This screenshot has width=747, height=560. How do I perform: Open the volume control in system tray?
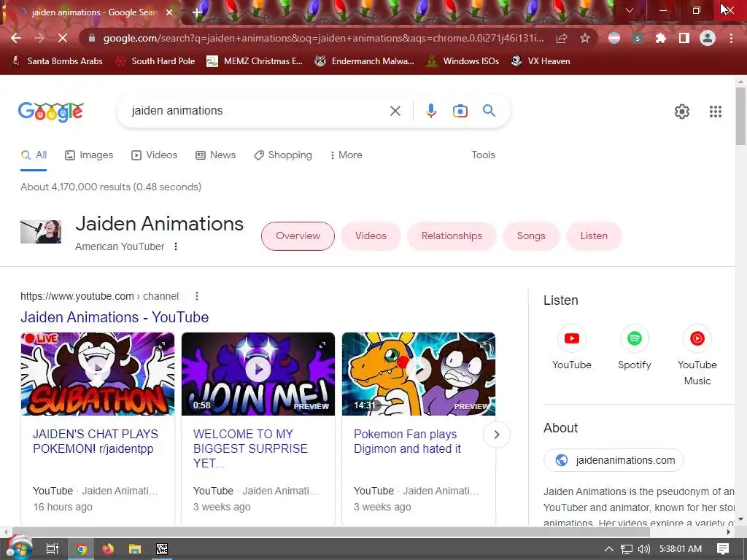(x=643, y=549)
